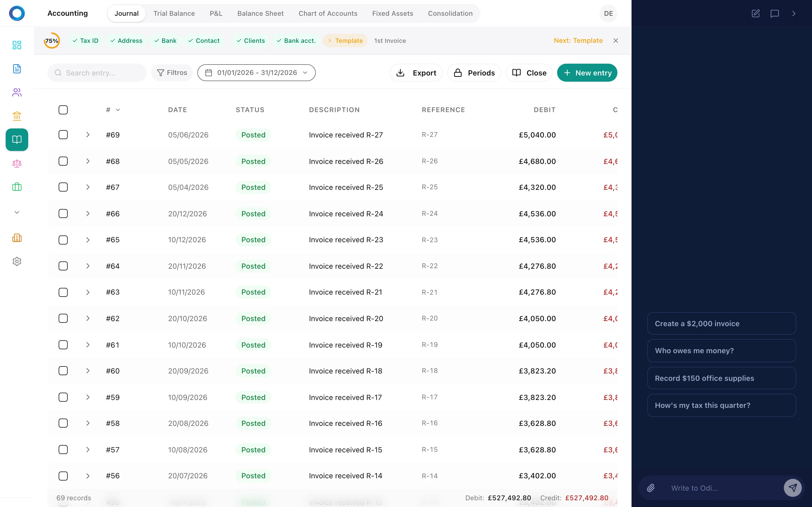Switch to the Balance Sheet tab
The image size is (812, 507).
[x=261, y=14]
